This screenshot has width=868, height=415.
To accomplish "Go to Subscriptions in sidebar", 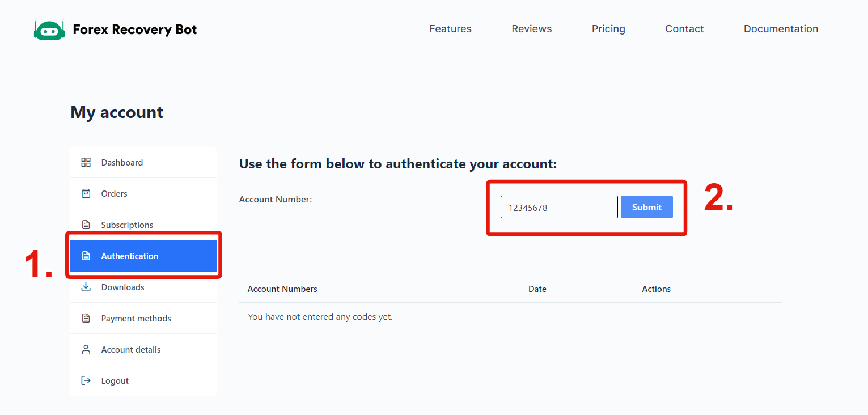I will 143,225.
